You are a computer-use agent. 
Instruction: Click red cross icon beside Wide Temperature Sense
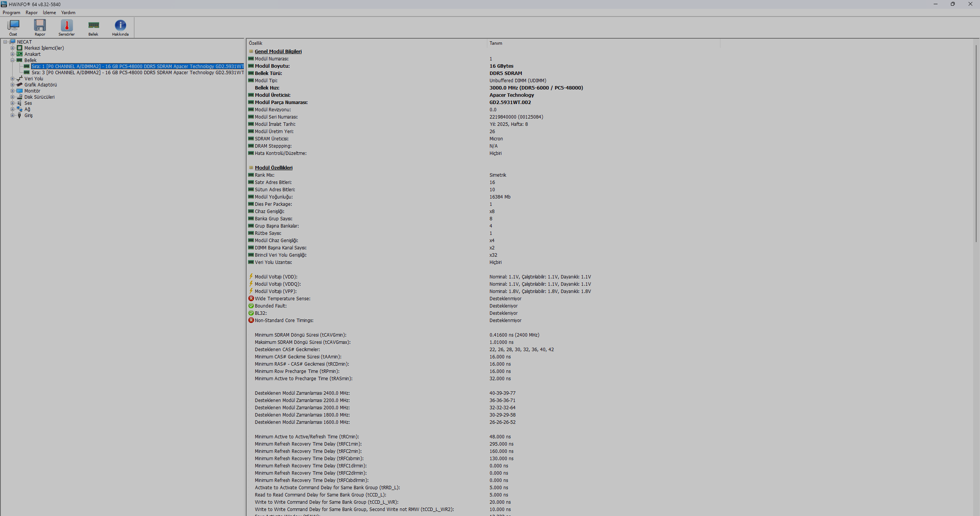(x=251, y=298)
